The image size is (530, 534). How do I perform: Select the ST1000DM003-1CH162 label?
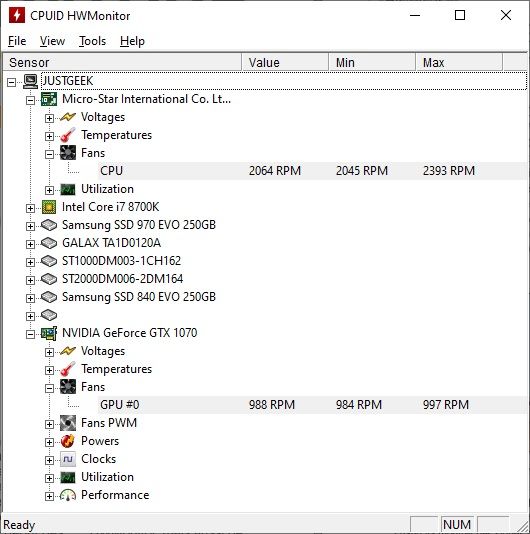121,261
